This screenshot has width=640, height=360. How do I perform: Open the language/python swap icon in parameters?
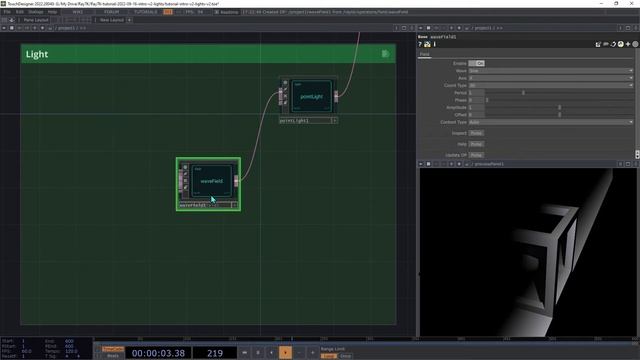(613, 44)
